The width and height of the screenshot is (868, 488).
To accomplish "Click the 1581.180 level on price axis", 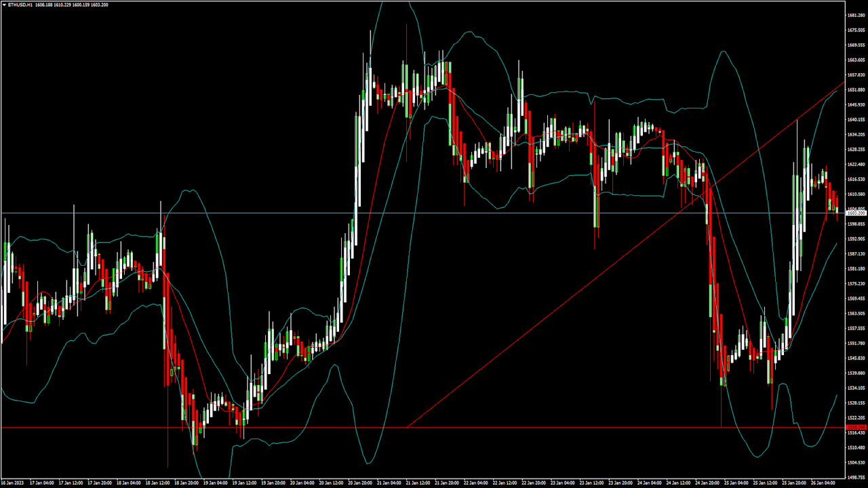I will (x=856, y=268).
